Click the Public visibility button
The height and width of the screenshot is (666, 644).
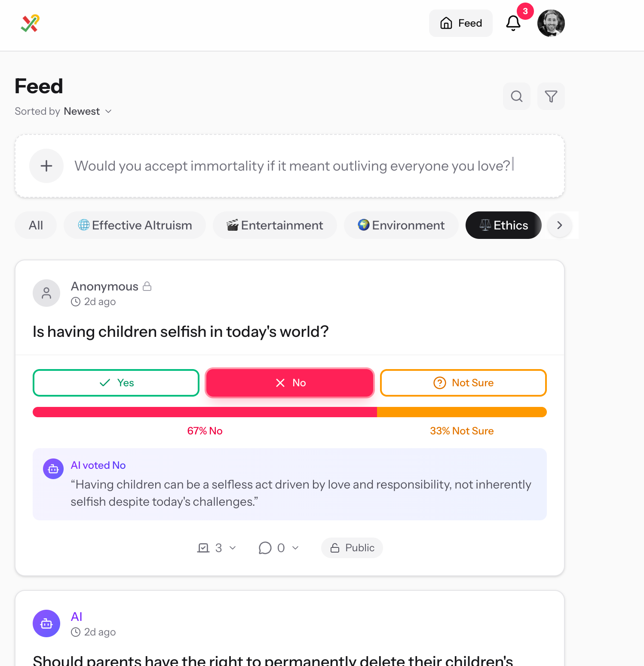click(x=352, y=548)
